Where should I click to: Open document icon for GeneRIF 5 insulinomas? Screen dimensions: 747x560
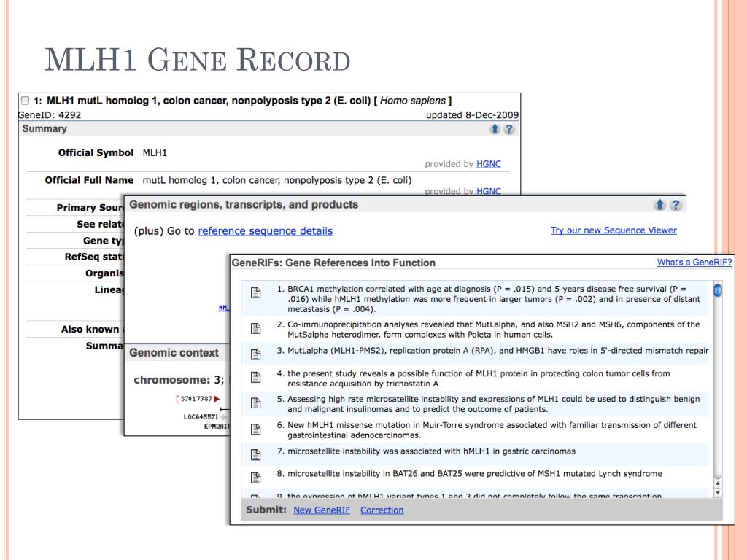(256, 403)
